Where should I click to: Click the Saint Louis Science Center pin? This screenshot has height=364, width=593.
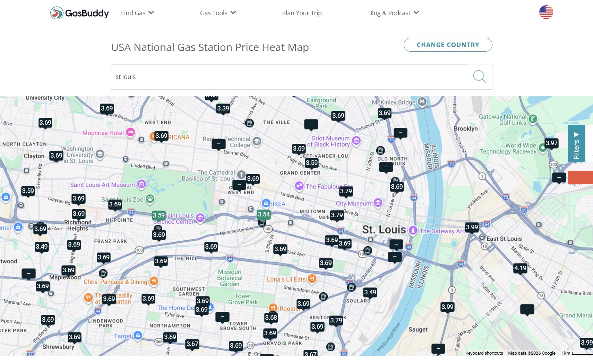click(200, 218)
